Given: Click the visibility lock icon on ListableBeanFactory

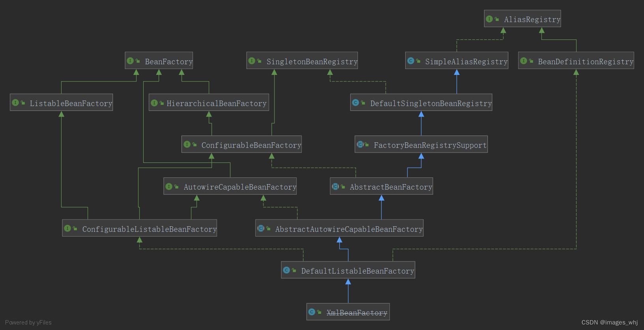Looking at the screenshot, I should [x=23, y=103].
